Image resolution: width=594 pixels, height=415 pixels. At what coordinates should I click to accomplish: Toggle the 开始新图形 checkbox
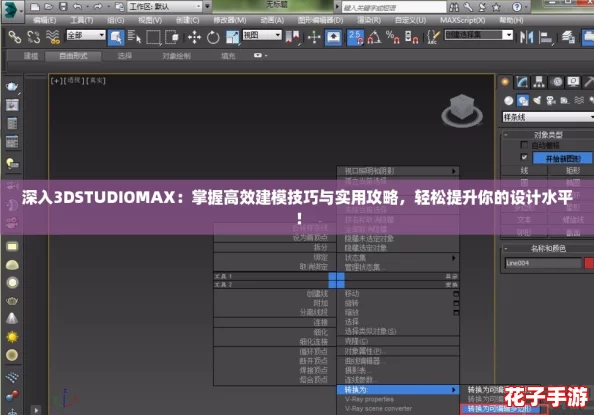tap(524, 157)
